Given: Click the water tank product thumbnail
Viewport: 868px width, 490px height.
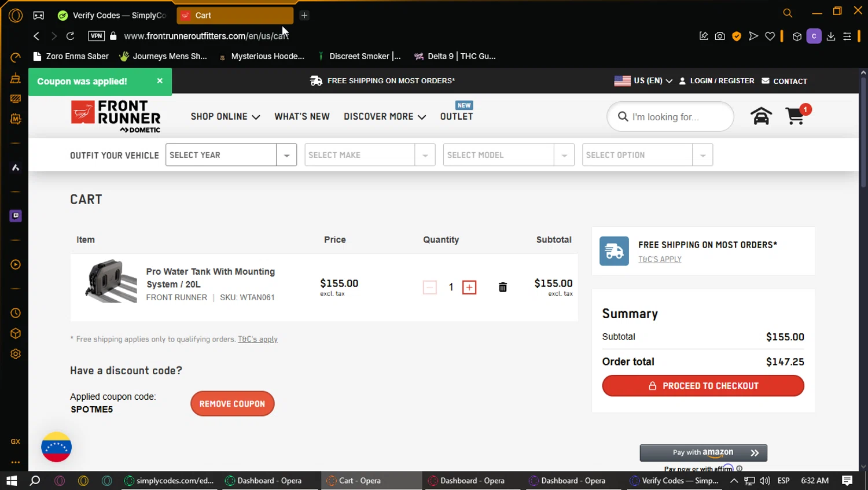Looking at the screenshot, I should click(111, 281).
